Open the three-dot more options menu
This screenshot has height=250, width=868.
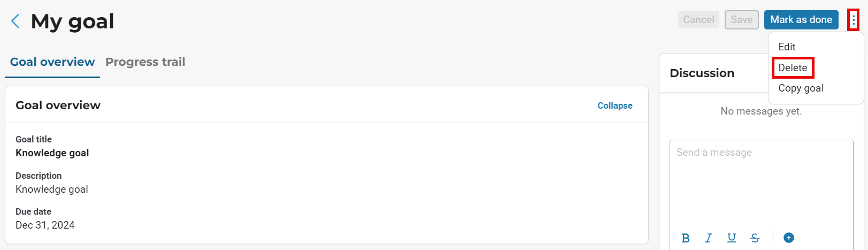click(853, 20)
